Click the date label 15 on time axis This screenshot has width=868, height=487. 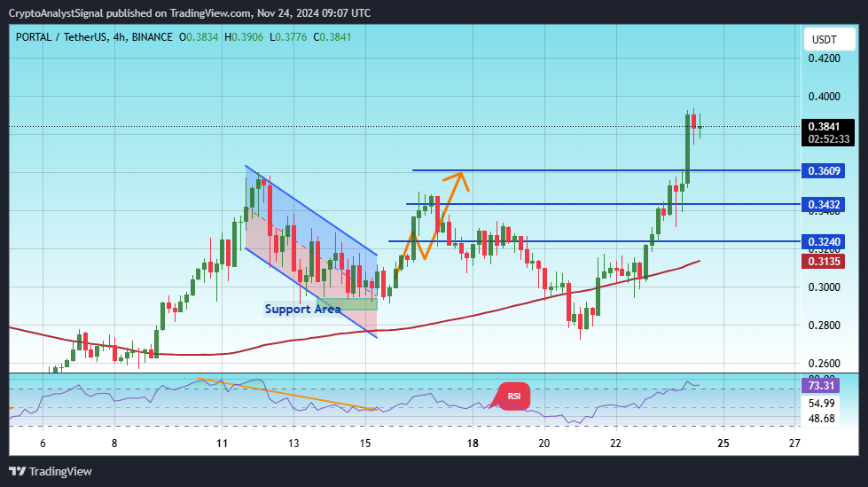pos(365,444)
